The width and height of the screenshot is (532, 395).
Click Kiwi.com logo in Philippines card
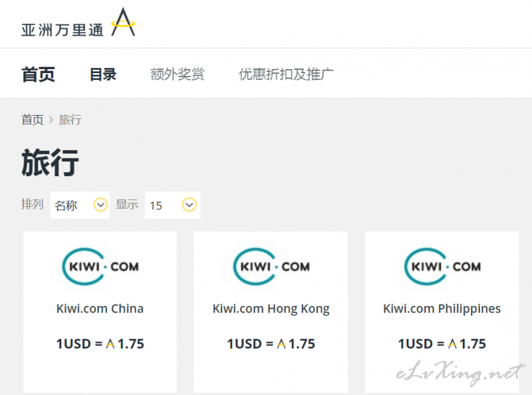[x=442, y=267]
